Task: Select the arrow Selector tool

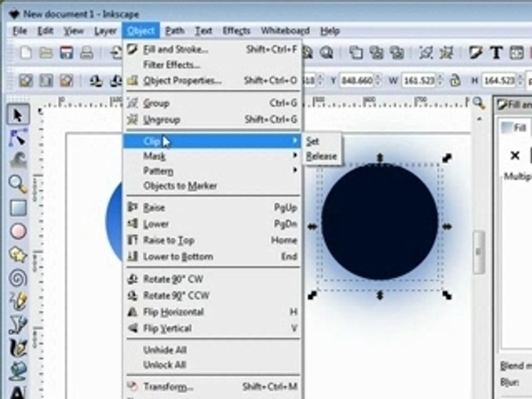Action: (18, 115)
